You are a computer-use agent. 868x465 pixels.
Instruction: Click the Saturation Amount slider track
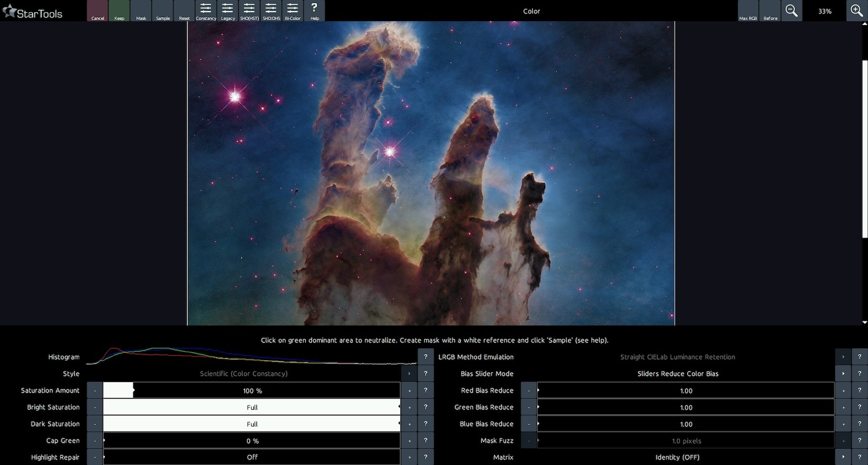252,390
